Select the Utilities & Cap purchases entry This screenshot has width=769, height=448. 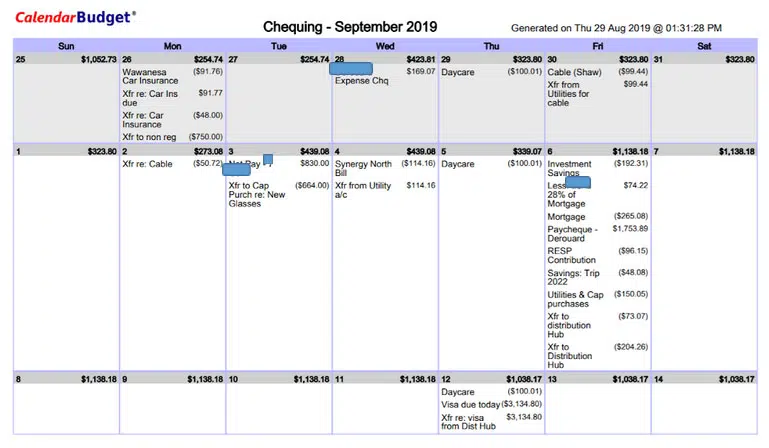[575, 299]
